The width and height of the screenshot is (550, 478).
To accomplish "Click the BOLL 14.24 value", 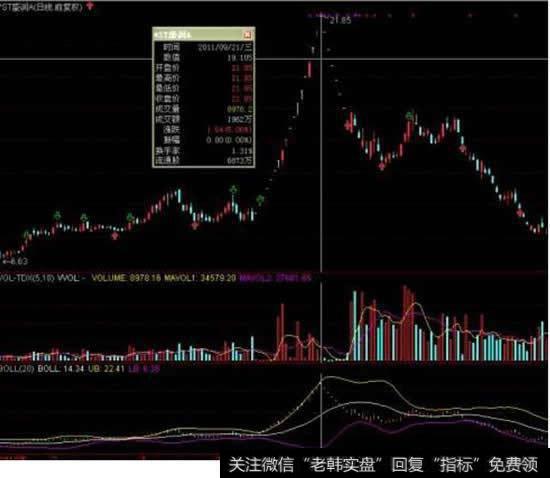I will point(61,369).
